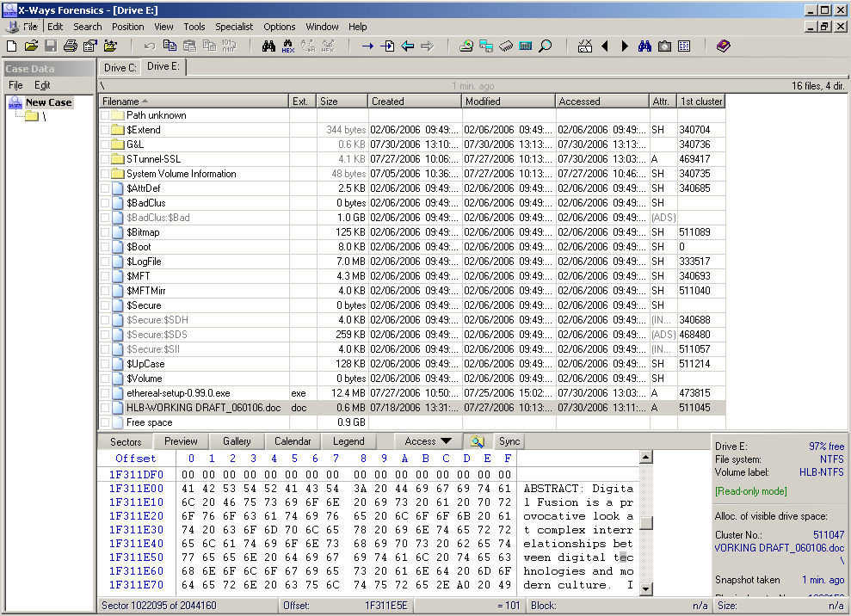Click the camera snapshot toolbar icon
The image size is (851, 616).
click(664, 46)
